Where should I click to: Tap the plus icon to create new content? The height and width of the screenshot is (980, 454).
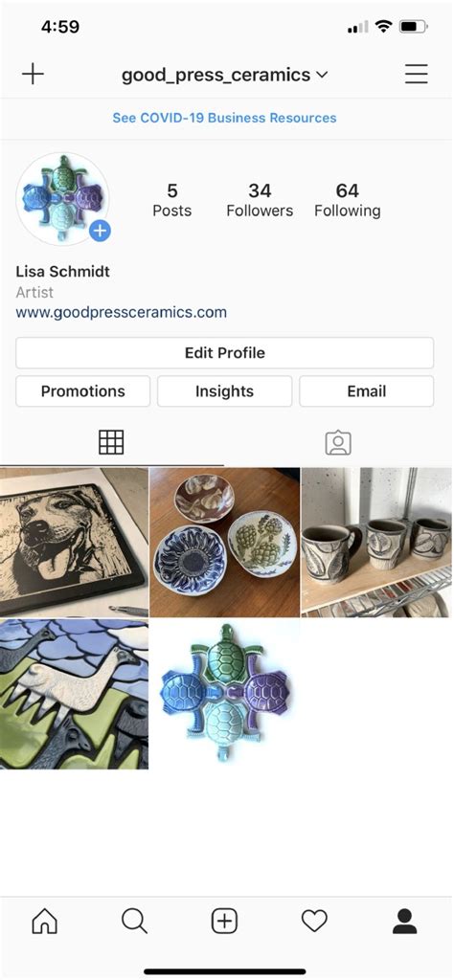click(x=33, y=75)
